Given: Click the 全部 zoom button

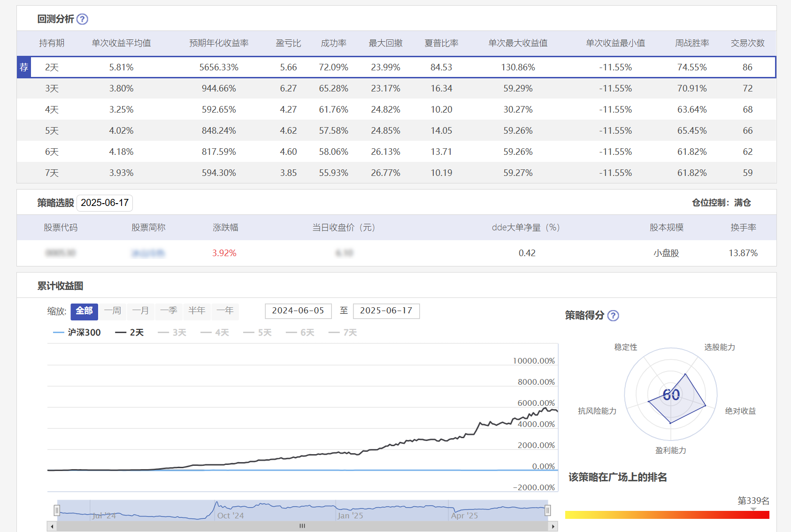Looking at the screenshot, I should coord(84,311).
